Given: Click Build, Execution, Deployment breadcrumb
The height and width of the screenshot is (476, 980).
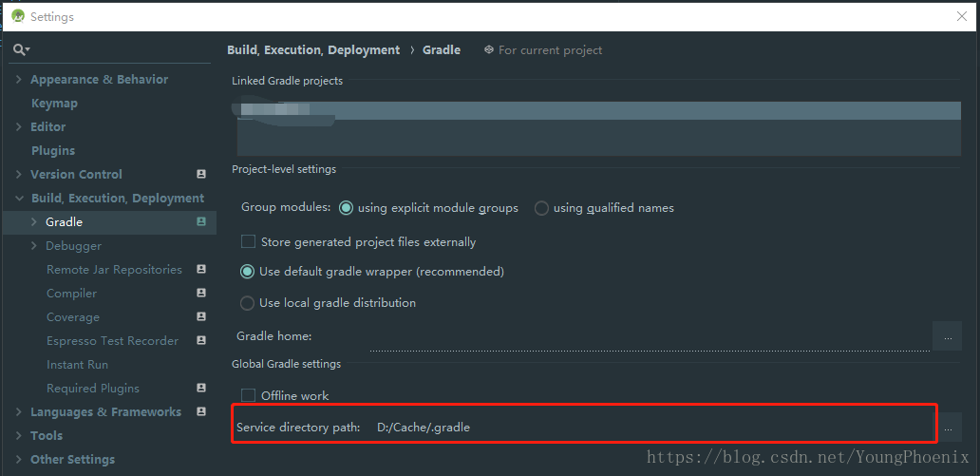Looking at the screenshot, I should click(x=313, y=50).
